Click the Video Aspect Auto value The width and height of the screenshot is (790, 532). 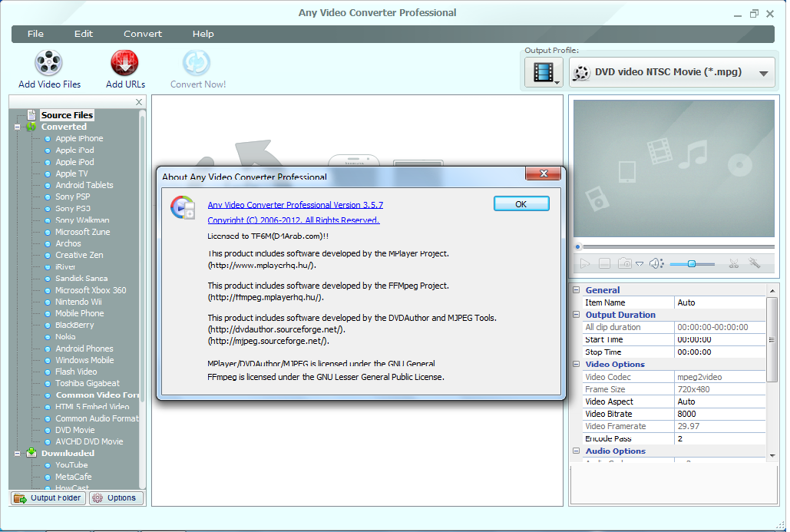click(x=720, y=401)
